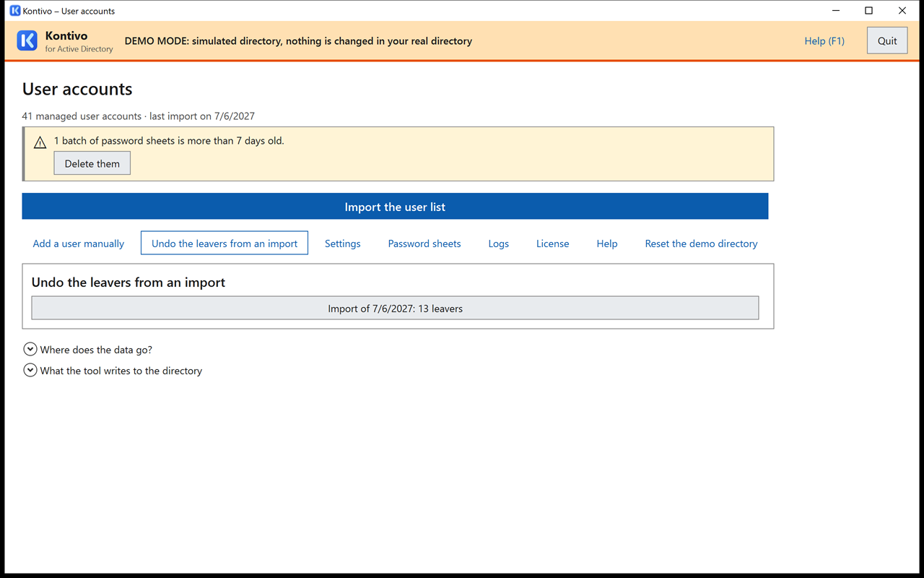Open the Add a user manually tab
The image size is (924, 578).
point(79,243)
